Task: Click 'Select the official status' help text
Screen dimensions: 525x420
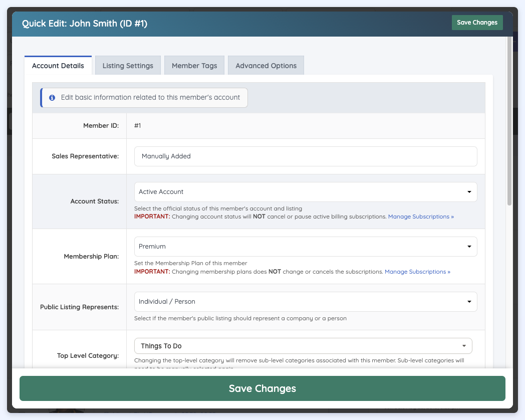Action: click(218, 208)
